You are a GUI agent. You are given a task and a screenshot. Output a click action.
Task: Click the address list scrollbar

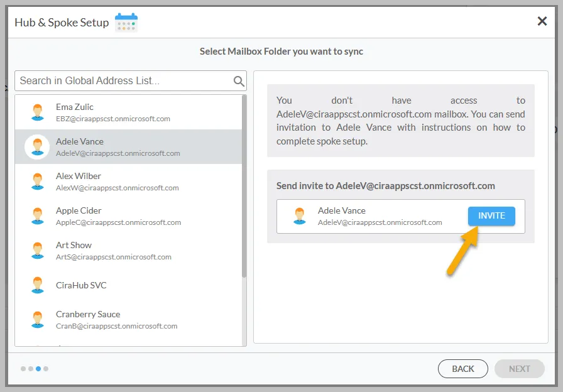click(244, 186)
